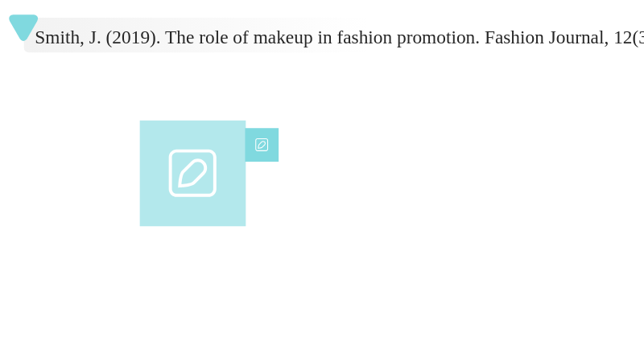Click the author initial "J." in the citation

click(95, 38)
